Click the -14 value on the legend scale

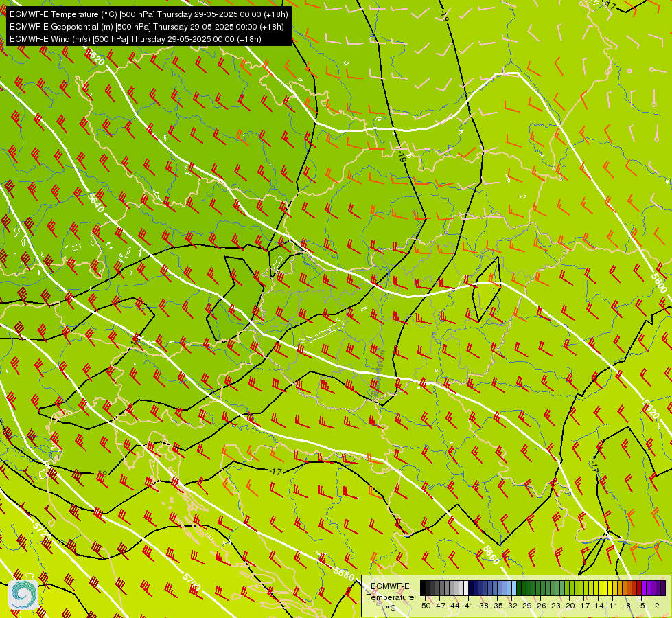point(598,606)
